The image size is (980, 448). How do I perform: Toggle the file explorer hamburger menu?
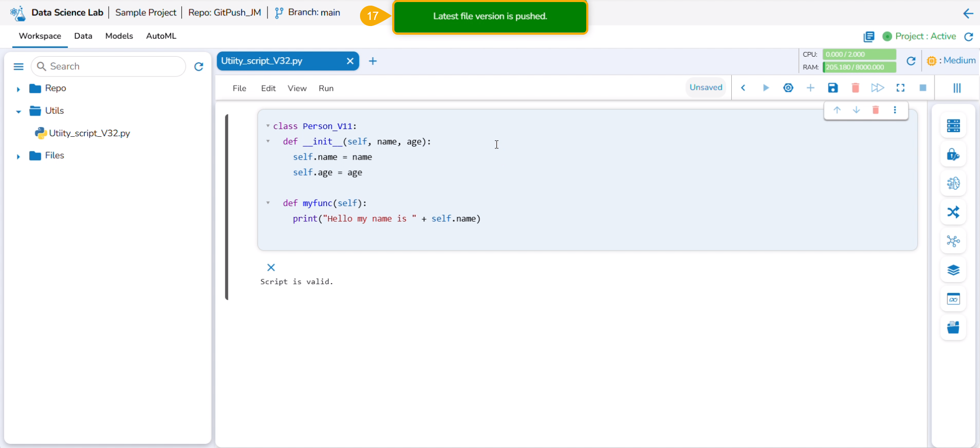point(18,66)
